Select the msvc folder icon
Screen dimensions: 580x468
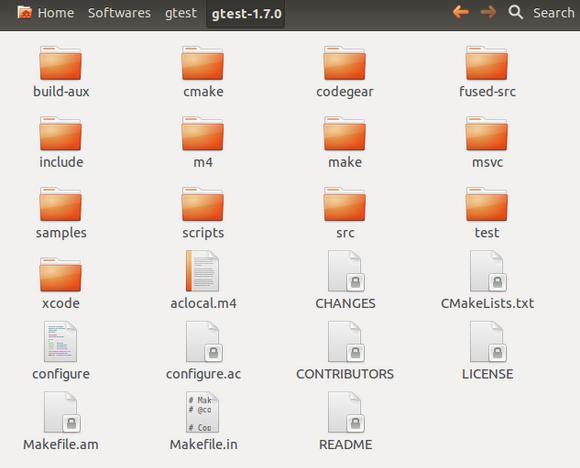coord(487,134)
